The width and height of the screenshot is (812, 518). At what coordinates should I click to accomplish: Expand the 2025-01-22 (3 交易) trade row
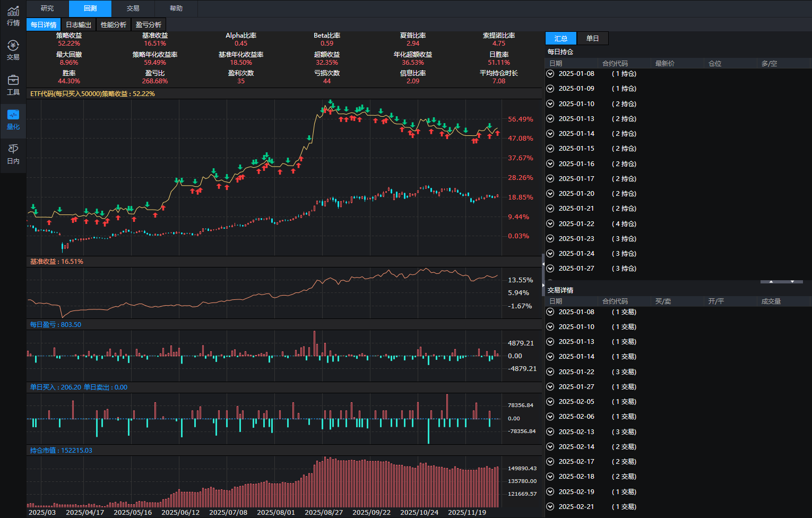click(550, 372)
